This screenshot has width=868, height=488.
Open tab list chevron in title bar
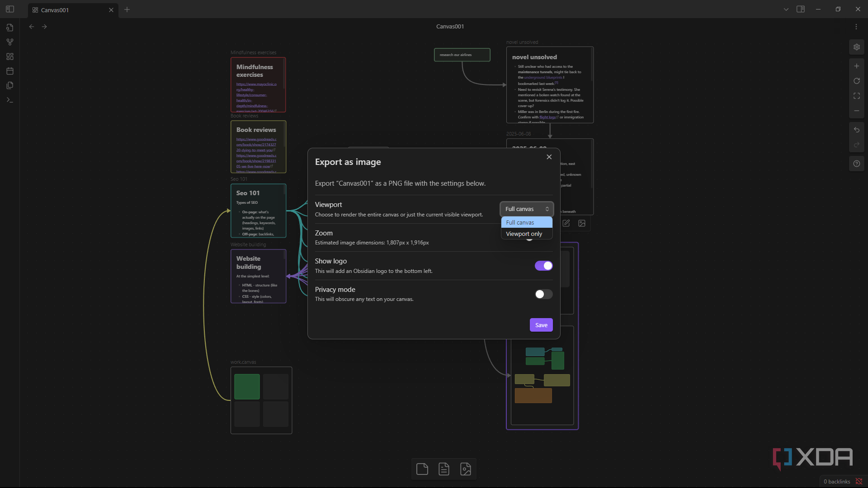786,9
